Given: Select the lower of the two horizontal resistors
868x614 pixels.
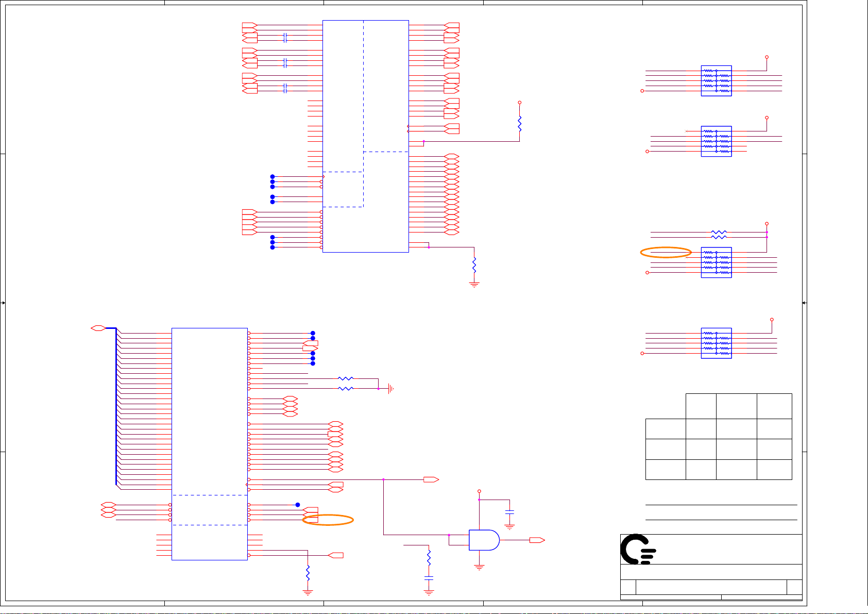Looking at the screenshot, I should coord(346,388).
